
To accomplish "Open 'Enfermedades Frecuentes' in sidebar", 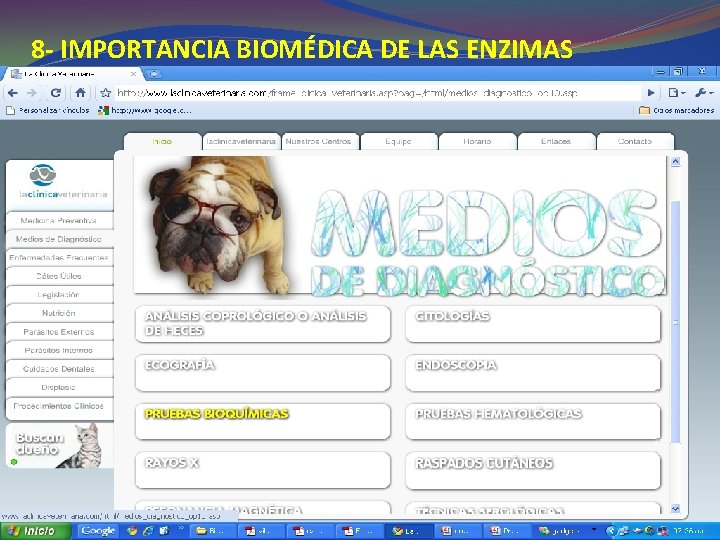I will [x=59, y=258].
